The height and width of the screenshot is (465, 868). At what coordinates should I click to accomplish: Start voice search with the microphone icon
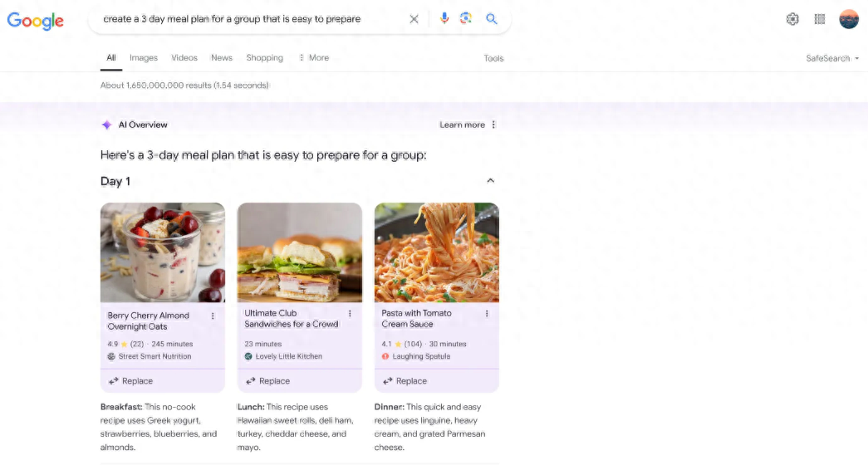click(444, 19)
